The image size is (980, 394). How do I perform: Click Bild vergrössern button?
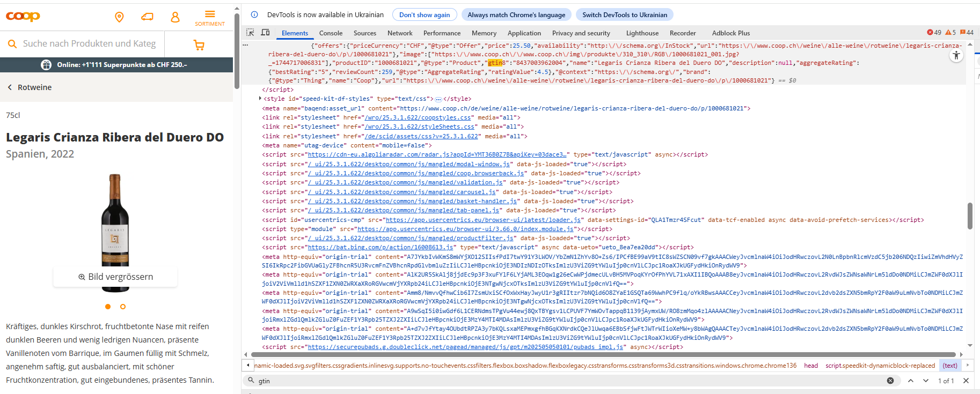coord(115,277)
